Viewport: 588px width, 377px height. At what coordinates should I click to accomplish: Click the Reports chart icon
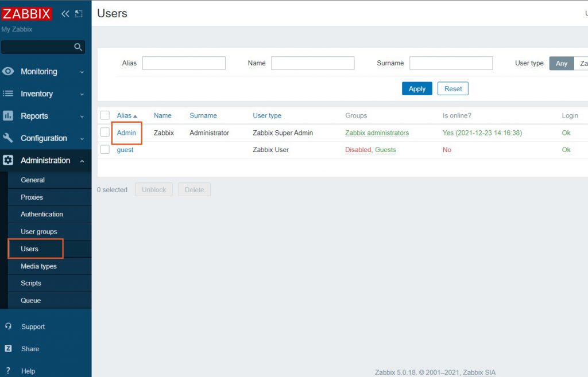click(x=8, y=115)
